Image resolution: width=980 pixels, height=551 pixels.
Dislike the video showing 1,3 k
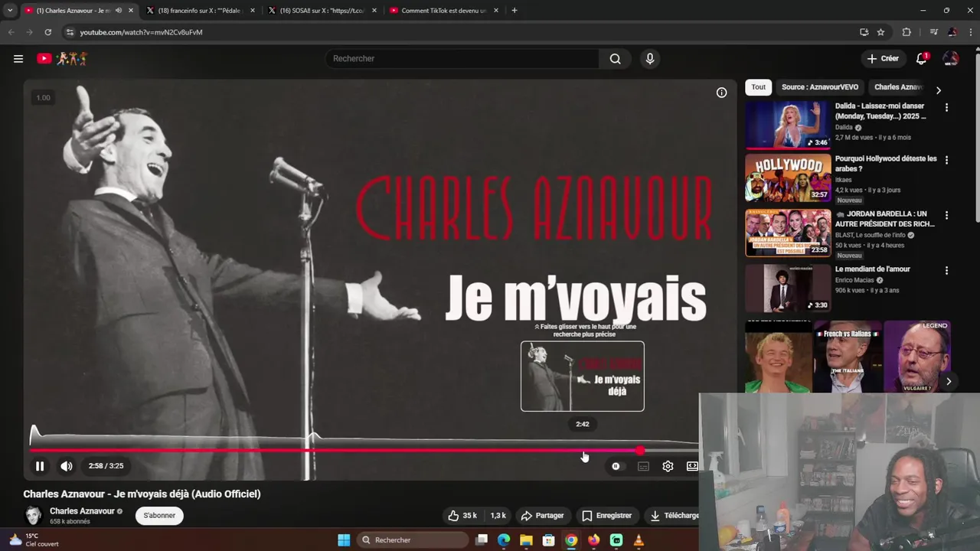pyautogui.click(x=498, y=516)
